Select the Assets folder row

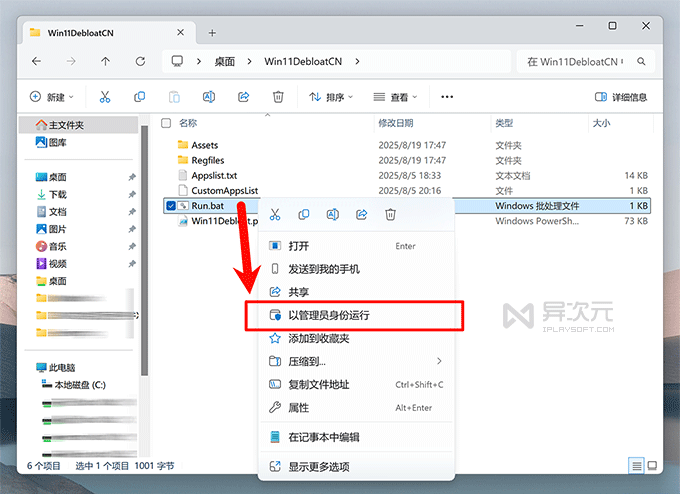[x=407, y=145]
